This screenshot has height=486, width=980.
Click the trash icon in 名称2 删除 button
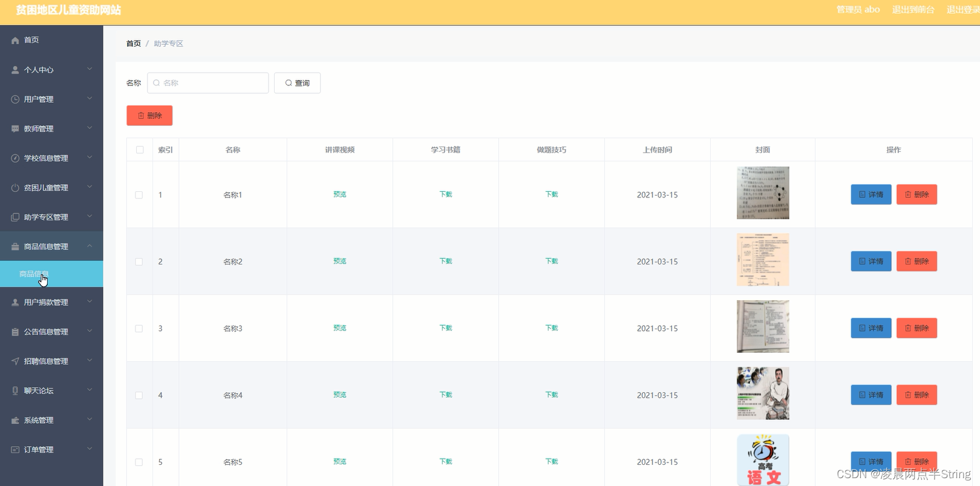coord(908,261)
